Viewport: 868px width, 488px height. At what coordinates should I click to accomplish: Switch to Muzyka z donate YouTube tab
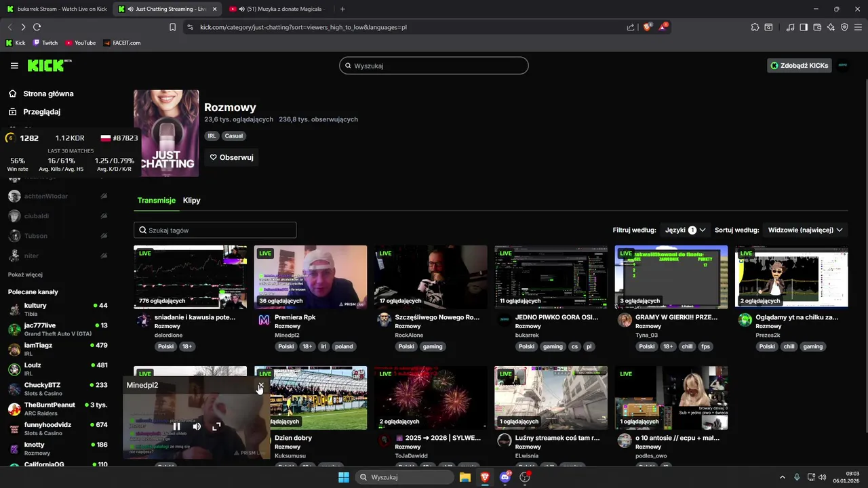point(278,9)
